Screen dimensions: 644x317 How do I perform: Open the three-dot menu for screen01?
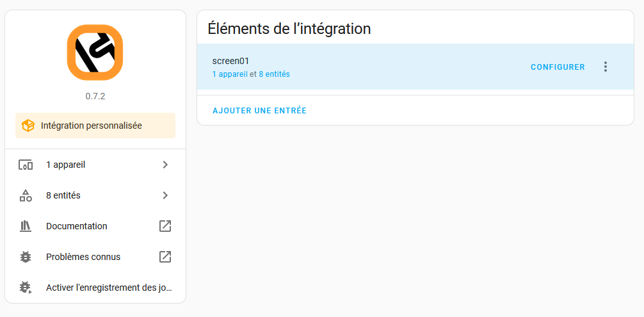tap(606, 67)
